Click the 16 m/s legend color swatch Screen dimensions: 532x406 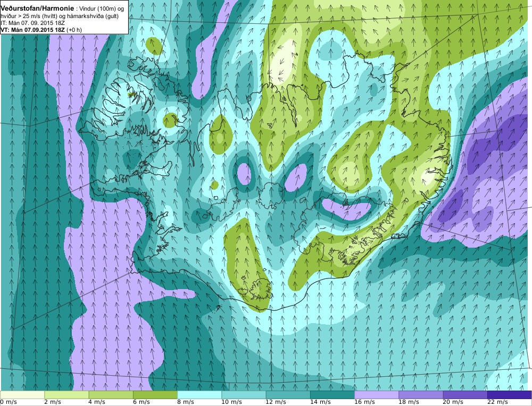coord(377,395)
